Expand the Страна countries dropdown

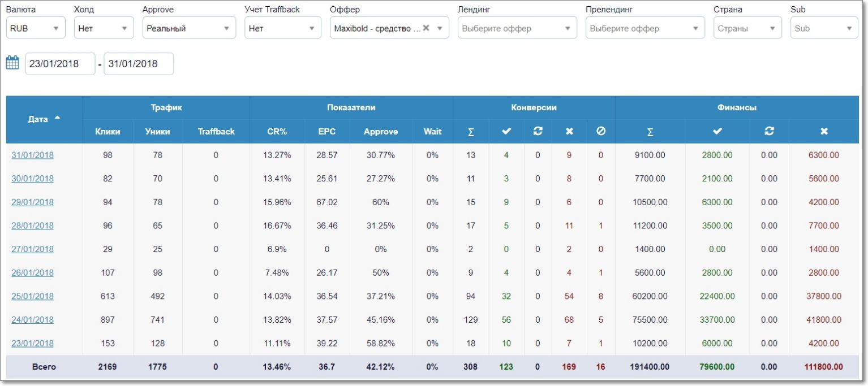[747, 28]
